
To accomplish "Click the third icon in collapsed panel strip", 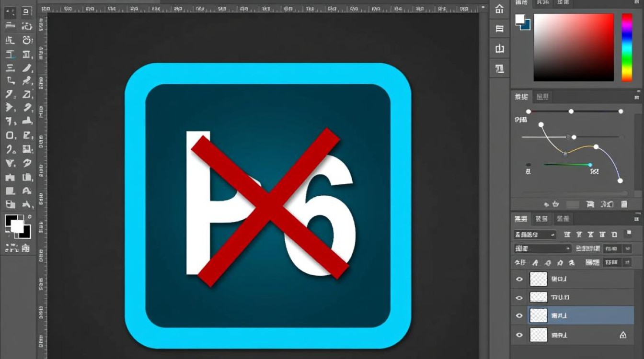I will (499, 49).
